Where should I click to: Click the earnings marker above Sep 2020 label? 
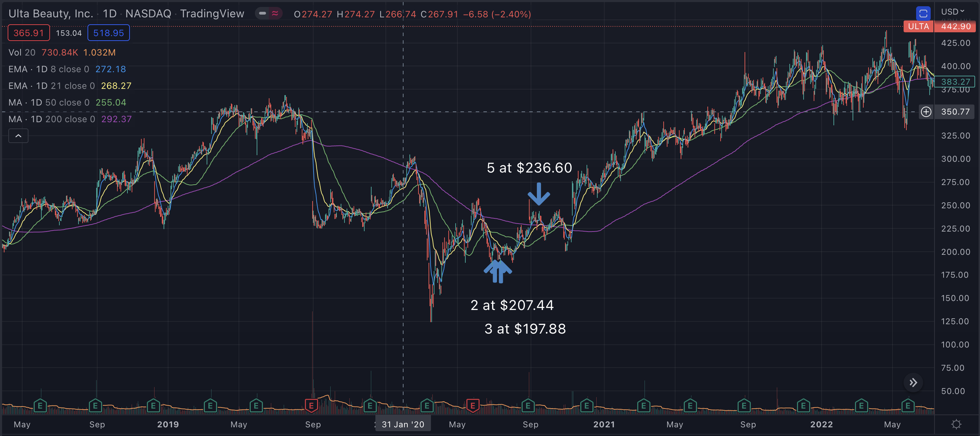point(528,405)
